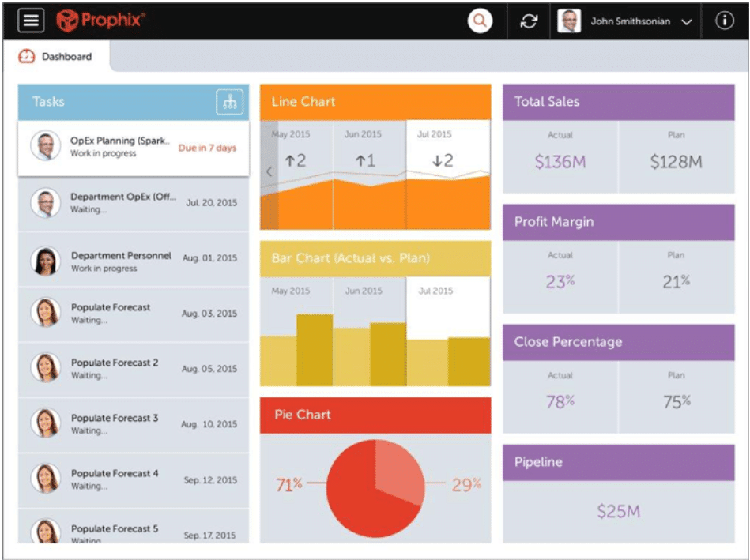Open the Populate Forecast 4 task
Viewport: 750px width, 560px height.
click(x=134, y=480)
